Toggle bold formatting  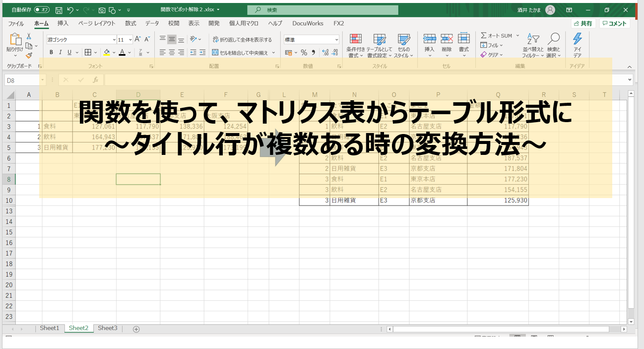[51, 53]
